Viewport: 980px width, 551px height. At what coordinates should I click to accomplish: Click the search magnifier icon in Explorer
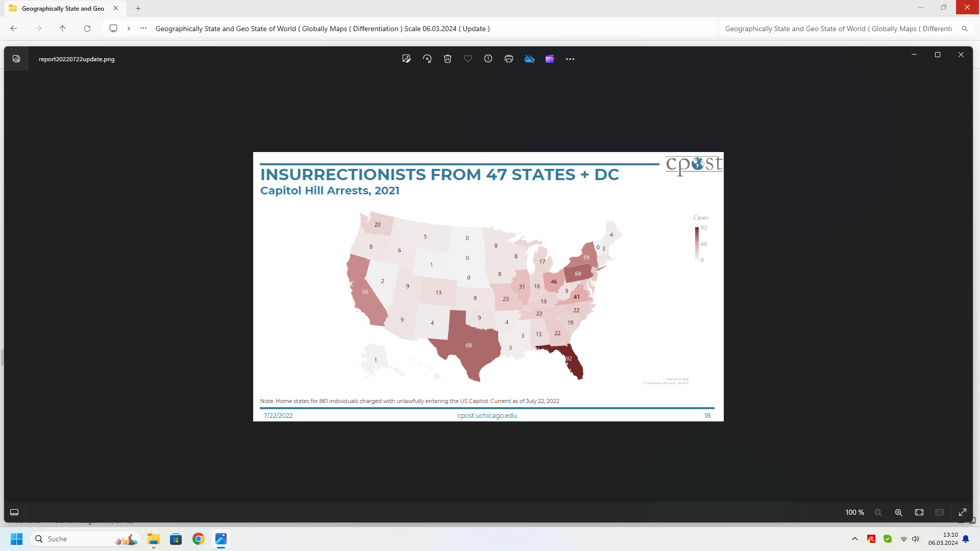point(965,29)
